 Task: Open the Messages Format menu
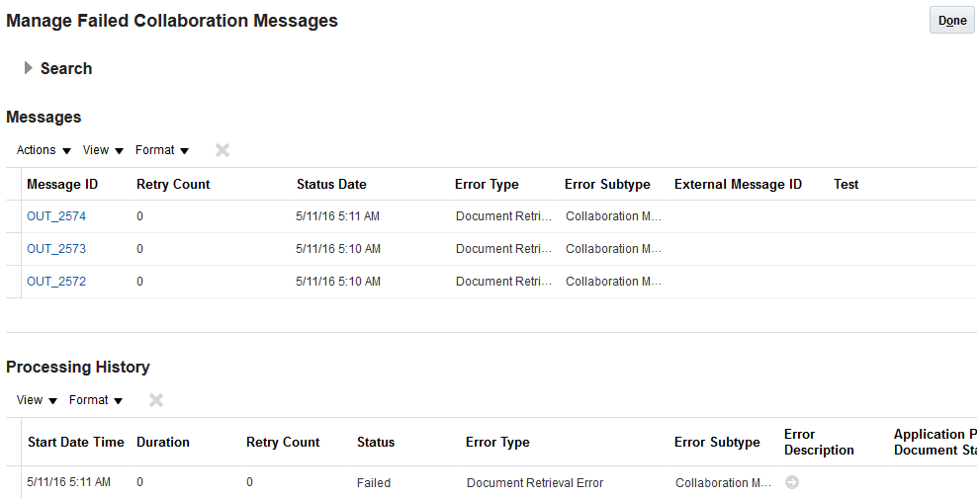(x=161, y=150)
